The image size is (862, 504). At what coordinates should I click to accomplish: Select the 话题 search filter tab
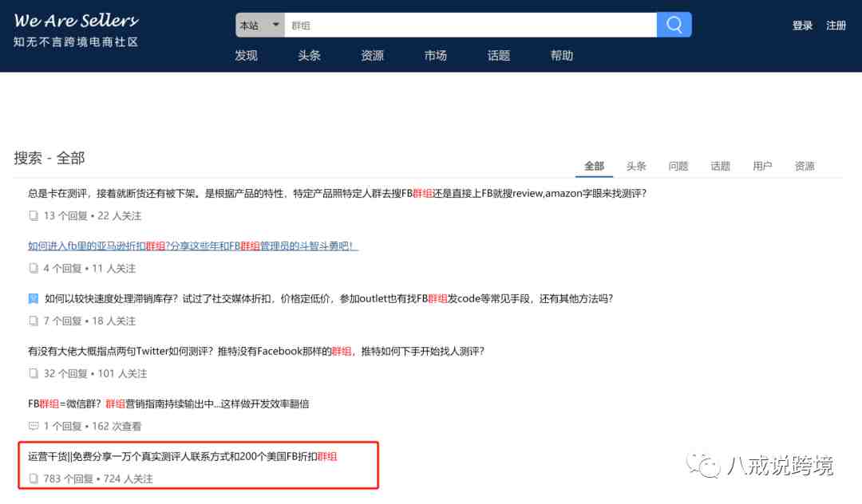tap(720, 166)
